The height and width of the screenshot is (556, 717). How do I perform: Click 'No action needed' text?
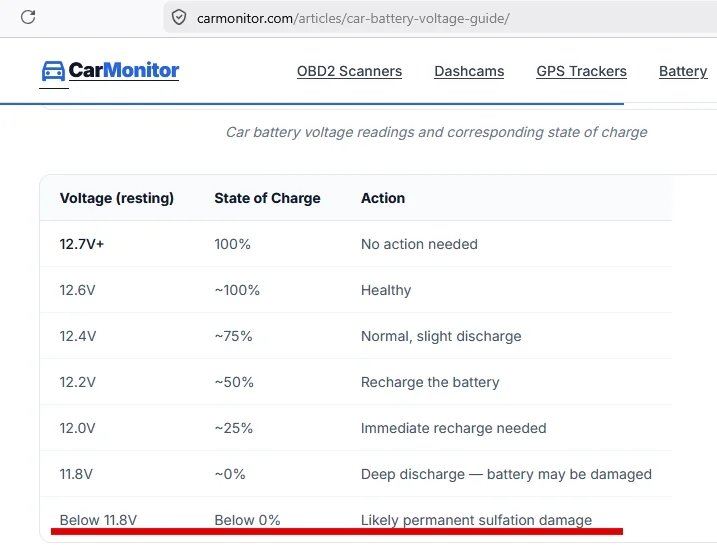[x=419, y=244]
